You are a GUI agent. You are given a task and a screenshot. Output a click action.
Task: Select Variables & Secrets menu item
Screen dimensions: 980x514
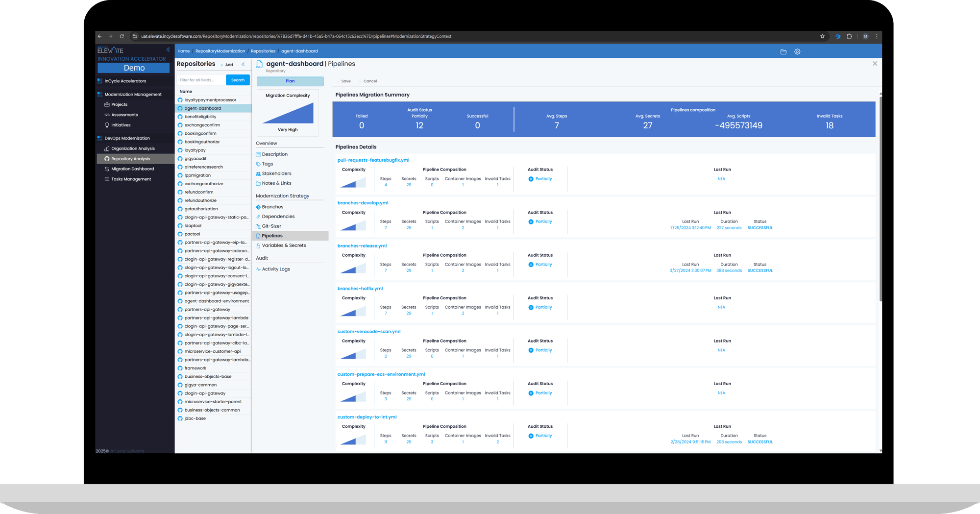[283, 245]
